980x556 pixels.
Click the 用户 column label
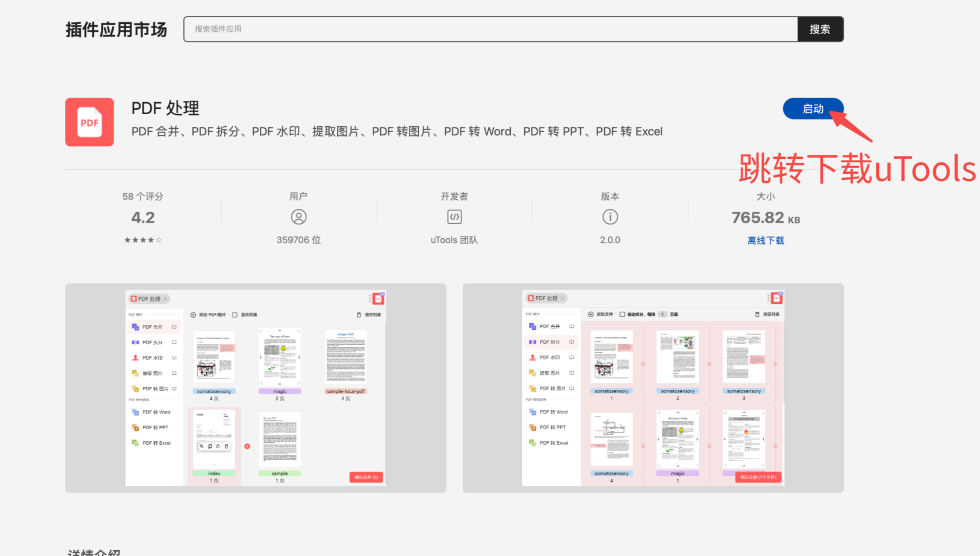tap(299, 197)
